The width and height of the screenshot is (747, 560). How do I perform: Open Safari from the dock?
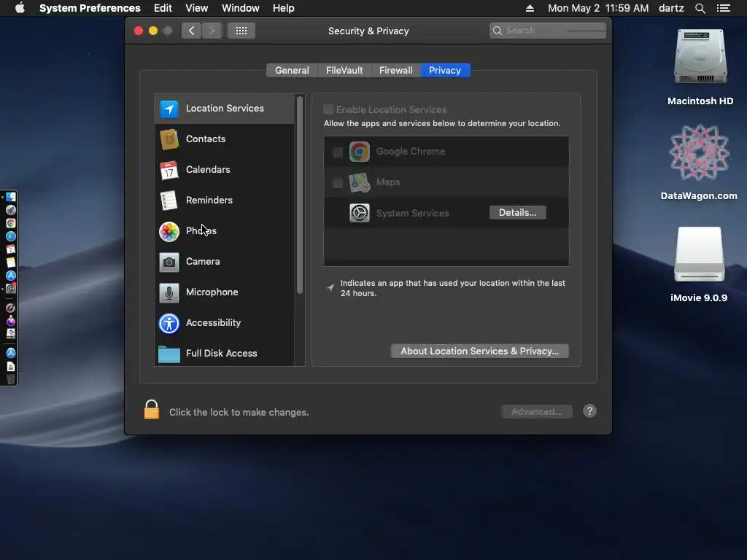(10, 236)
